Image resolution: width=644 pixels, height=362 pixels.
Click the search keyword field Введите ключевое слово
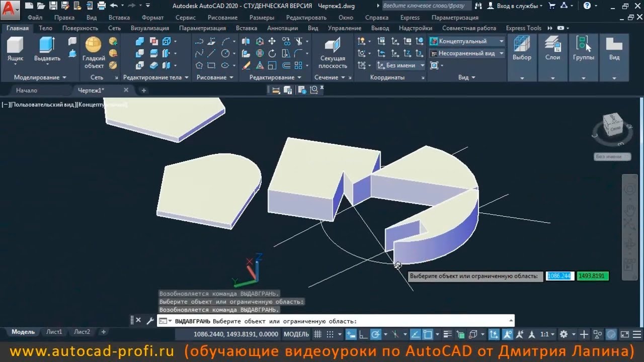click(x=426, y=6)
